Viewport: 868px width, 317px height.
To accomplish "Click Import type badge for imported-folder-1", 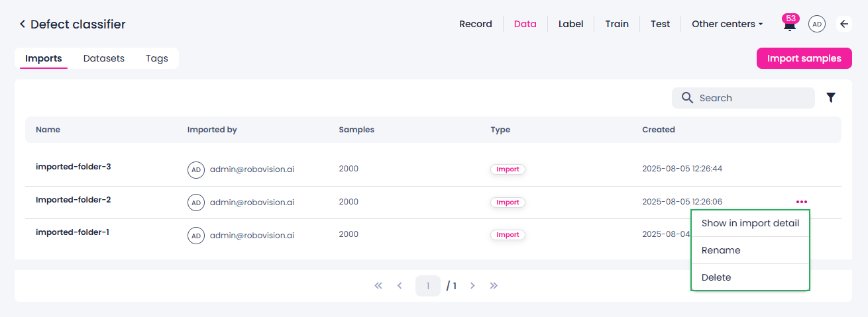I will (x=508, y=235).
